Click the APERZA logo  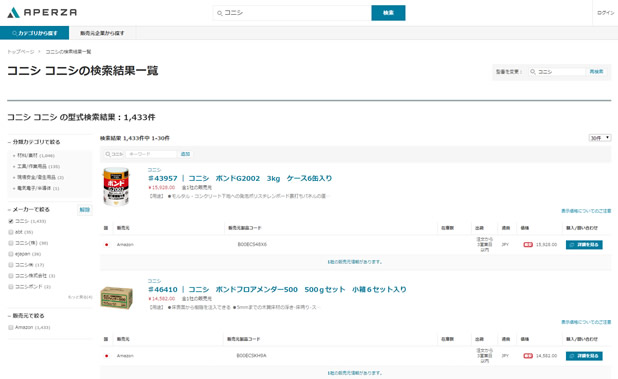(x=42, y=13)
